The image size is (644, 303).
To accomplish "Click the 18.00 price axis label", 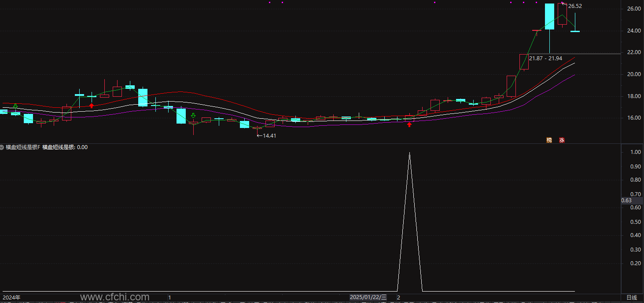I will pos(634,96).
